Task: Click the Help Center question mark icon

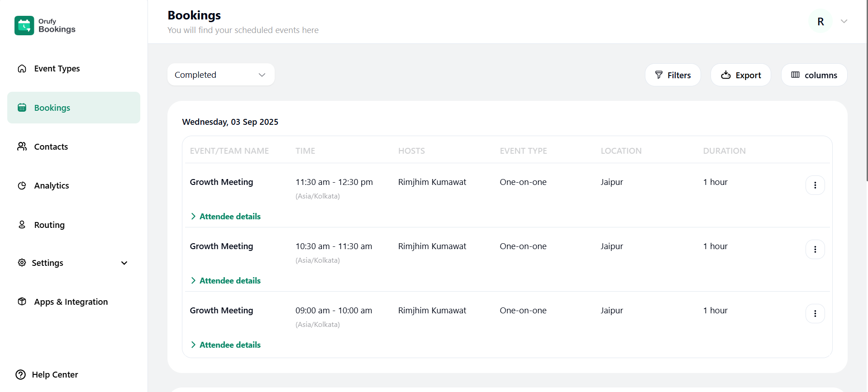Action: (x=21, y=374)
